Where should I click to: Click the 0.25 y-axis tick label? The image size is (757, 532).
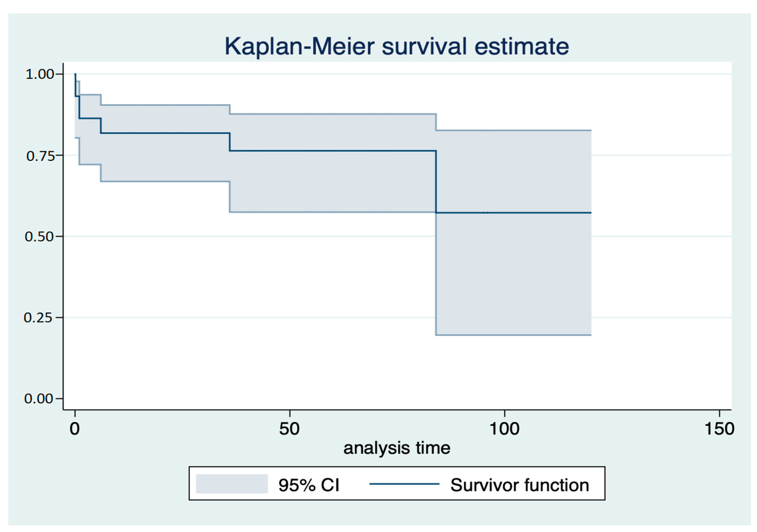click(38, 318)
